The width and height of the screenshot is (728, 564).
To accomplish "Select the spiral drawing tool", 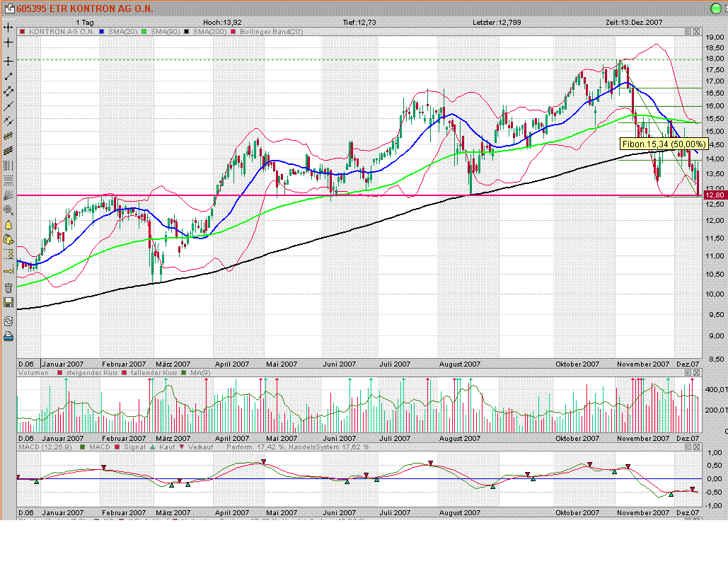I will 8,210.
